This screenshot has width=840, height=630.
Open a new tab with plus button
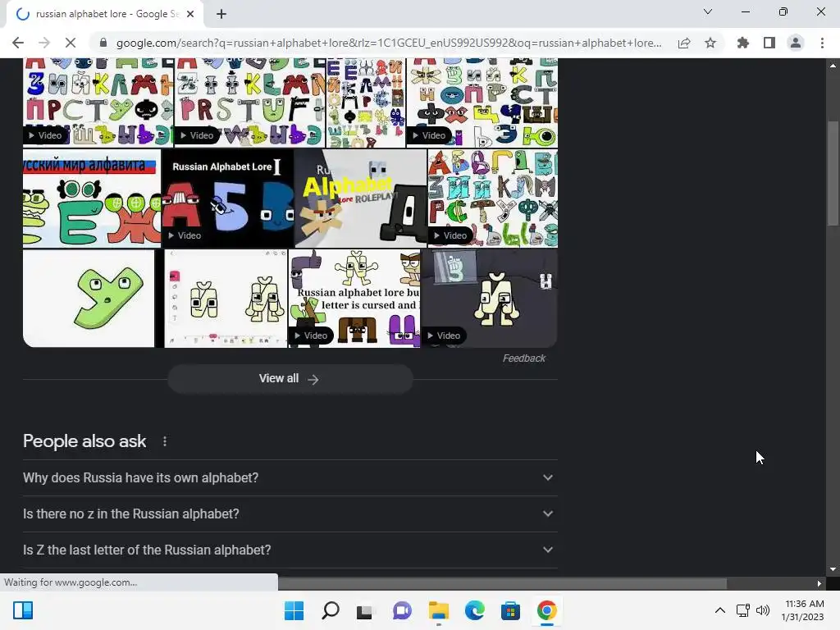(x=221, y=14)
